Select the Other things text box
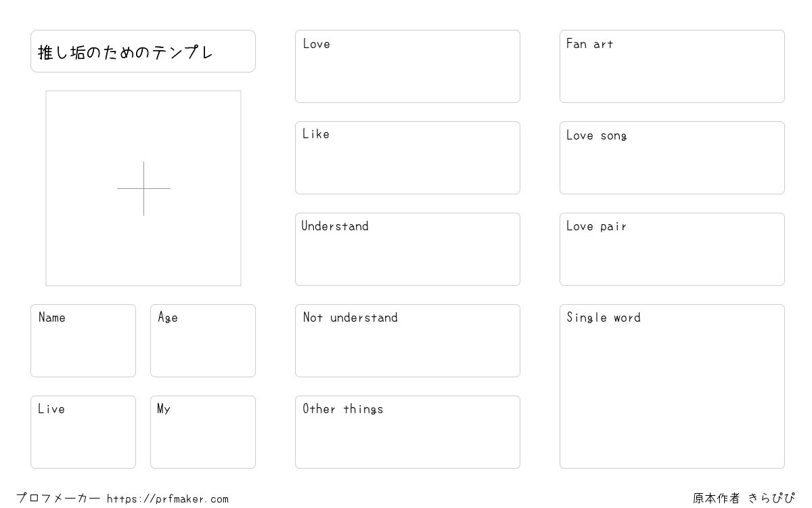 [x=407, y=432]
